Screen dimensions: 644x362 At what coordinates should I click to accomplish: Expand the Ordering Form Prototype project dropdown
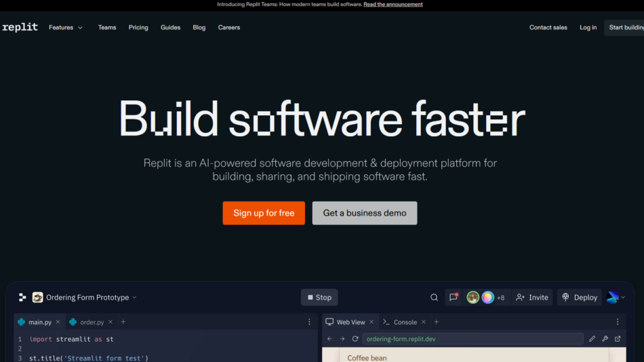click(x=134, y=298)
